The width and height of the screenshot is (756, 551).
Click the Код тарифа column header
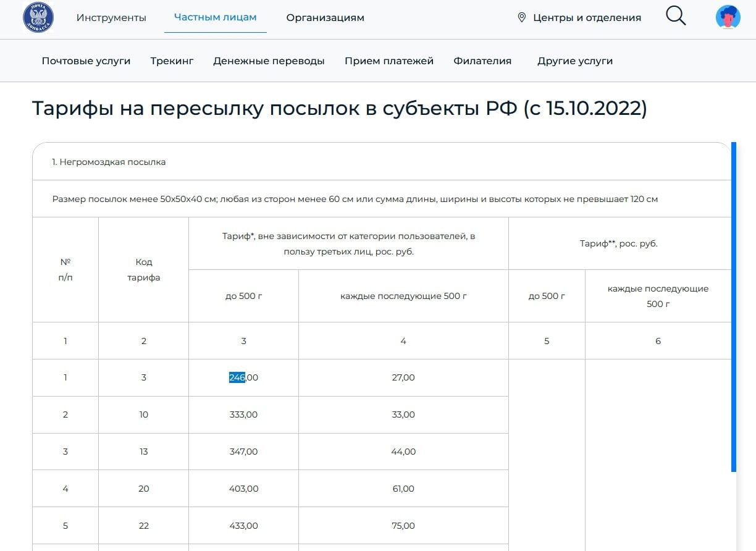click(143, 269)
